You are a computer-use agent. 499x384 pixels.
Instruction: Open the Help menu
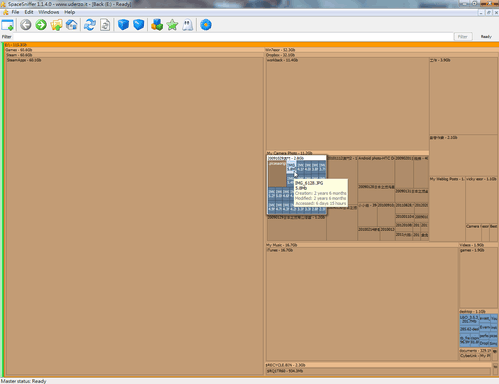70,12
